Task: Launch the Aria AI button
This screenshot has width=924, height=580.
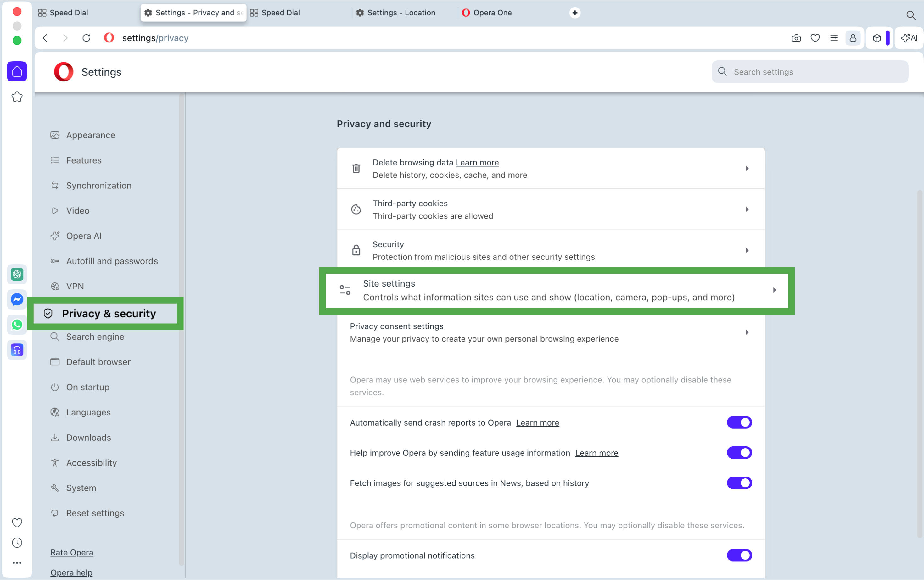Action: point(909,38)
